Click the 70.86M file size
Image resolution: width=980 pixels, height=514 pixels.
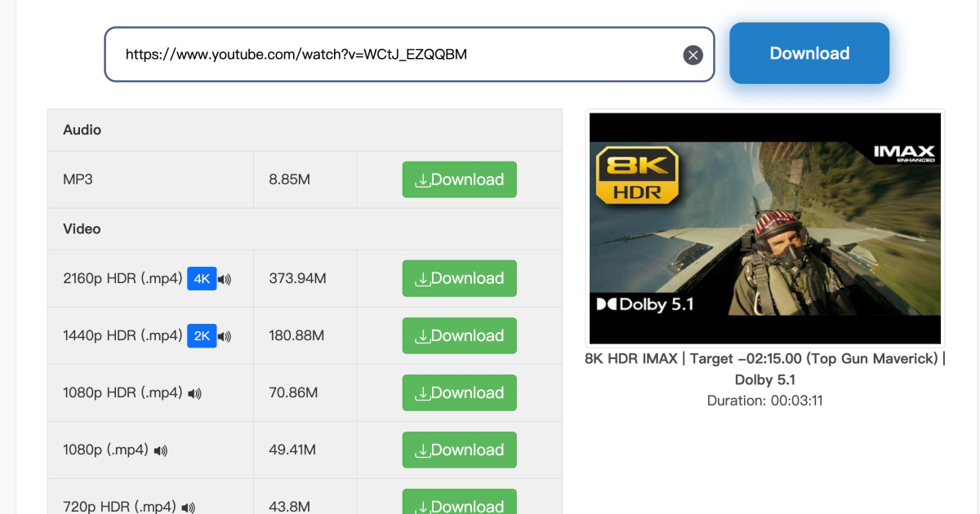coord(292,392)
